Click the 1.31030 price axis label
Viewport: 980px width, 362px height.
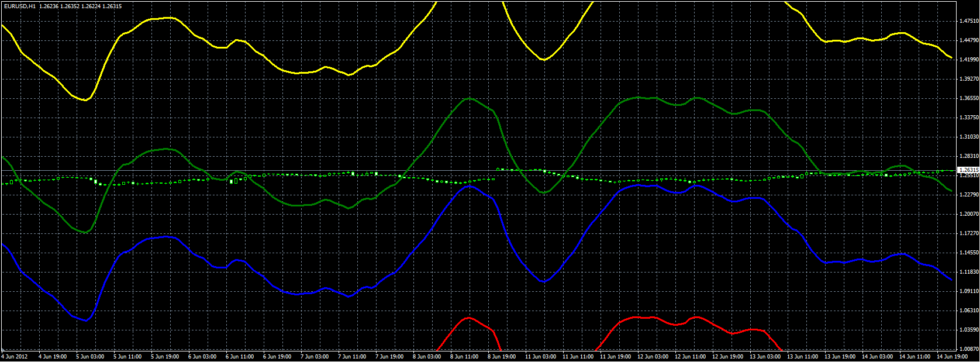pos(969,137)
